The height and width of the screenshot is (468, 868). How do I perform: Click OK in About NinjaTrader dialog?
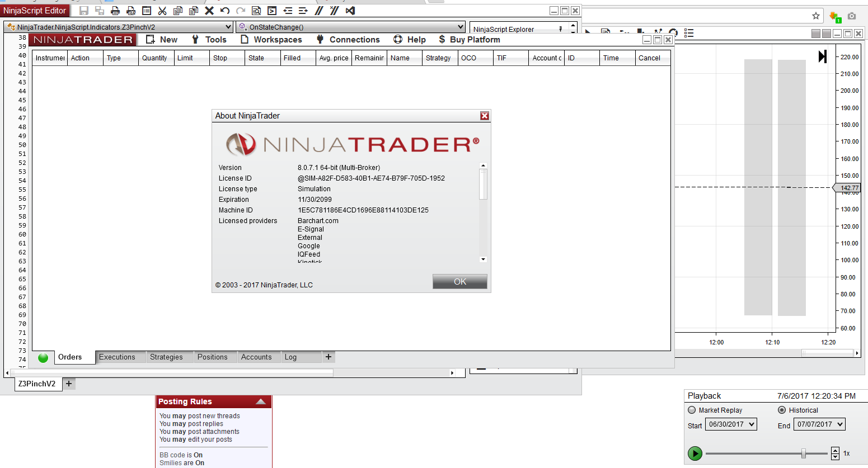460,282
